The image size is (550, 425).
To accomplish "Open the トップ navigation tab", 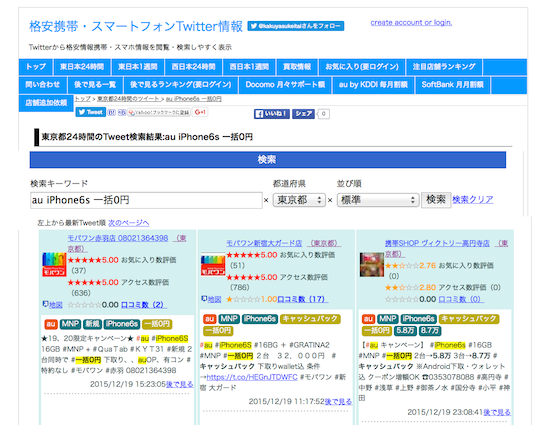I will pos(35,67).
